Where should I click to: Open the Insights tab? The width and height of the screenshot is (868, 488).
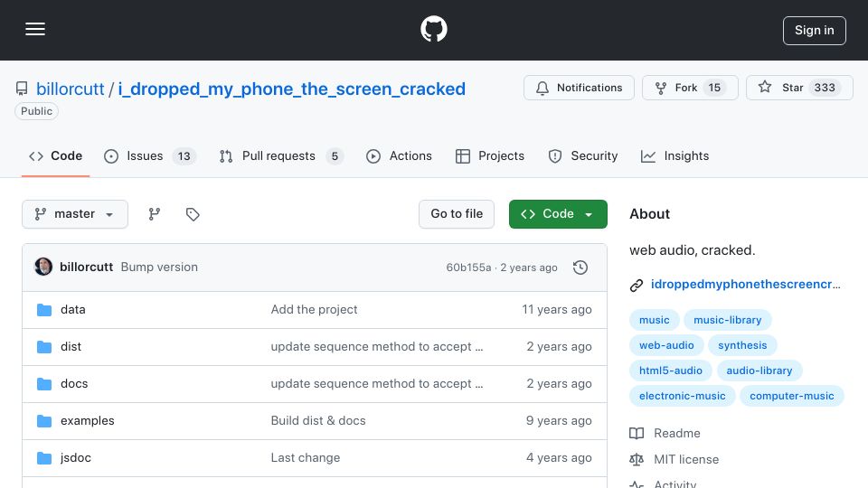pyautogui.click(x=675, y=156)
